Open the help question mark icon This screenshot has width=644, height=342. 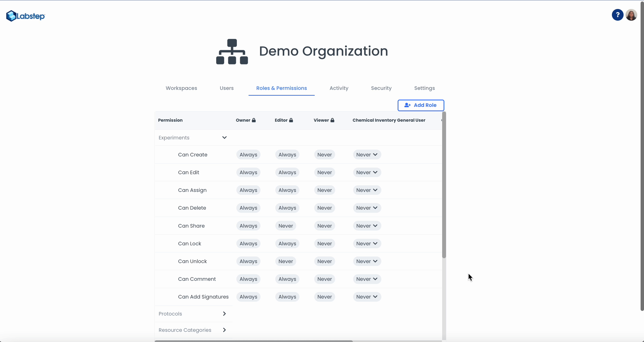pos(617,15)
